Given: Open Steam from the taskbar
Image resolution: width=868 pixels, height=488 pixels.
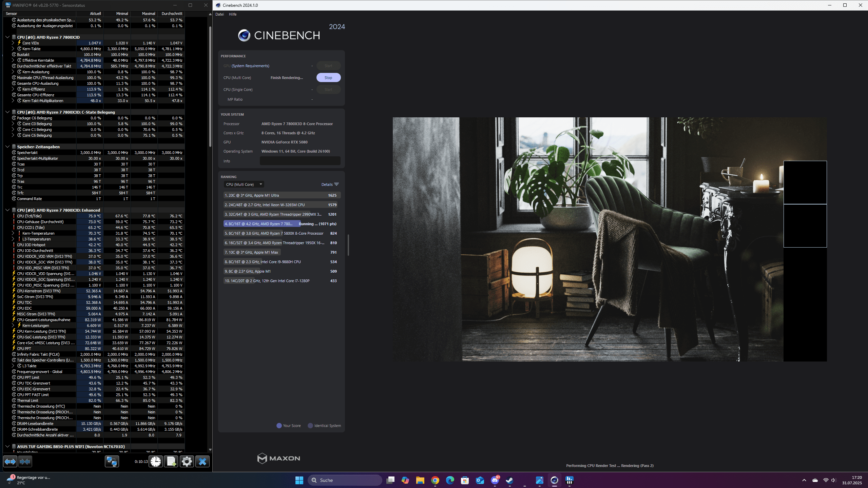Looking at the screenshot, I should [x=509, y=480].
